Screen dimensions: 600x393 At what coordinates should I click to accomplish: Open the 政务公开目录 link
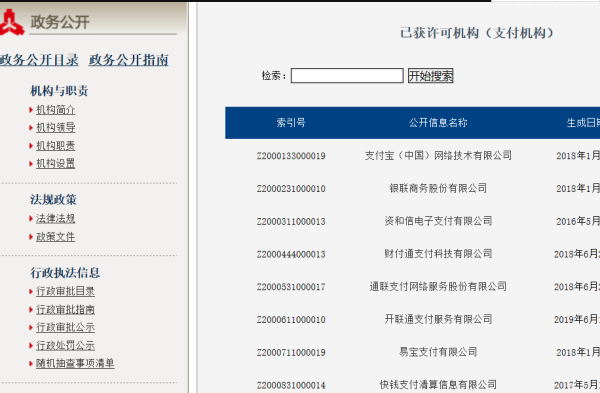point(39,60)
